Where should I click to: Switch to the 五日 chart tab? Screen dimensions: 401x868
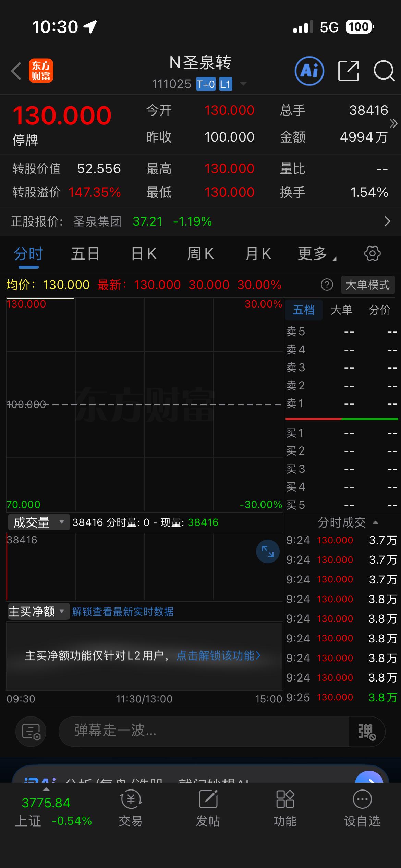point(85,254)
